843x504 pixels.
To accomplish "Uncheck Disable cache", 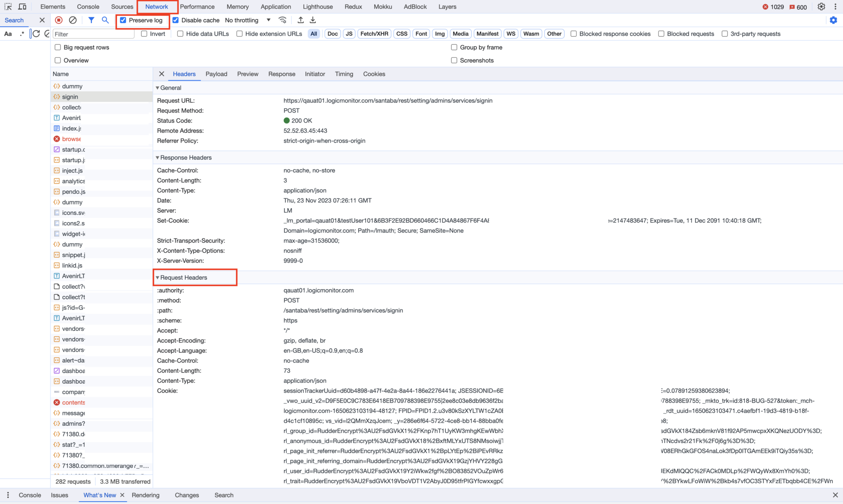I will tap(176, 20).
